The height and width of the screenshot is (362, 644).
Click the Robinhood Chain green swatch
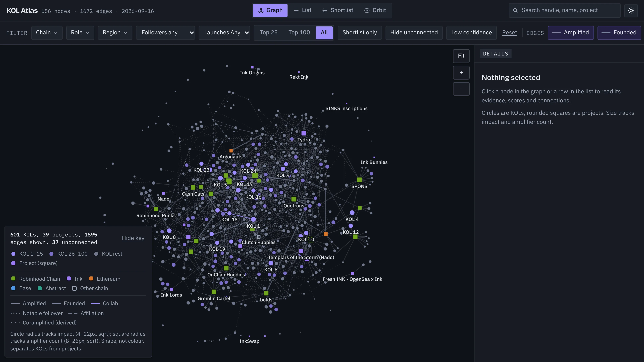13,279
